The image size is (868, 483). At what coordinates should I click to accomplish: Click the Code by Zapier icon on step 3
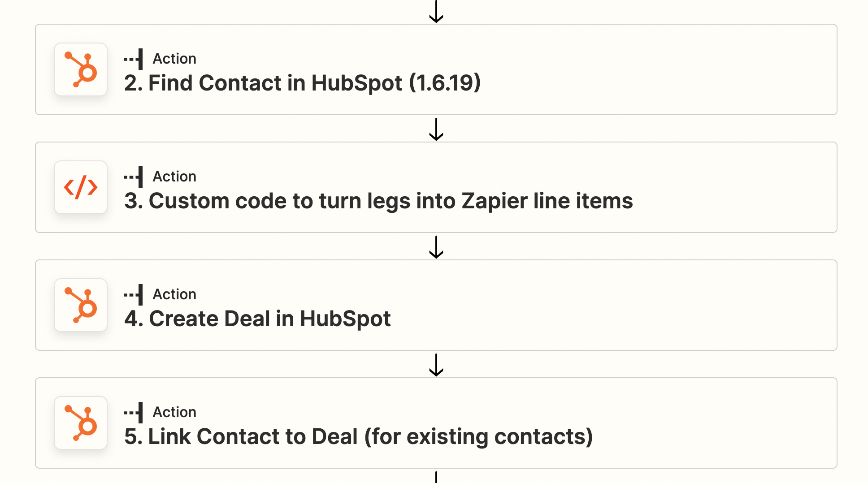pos(81,187)
